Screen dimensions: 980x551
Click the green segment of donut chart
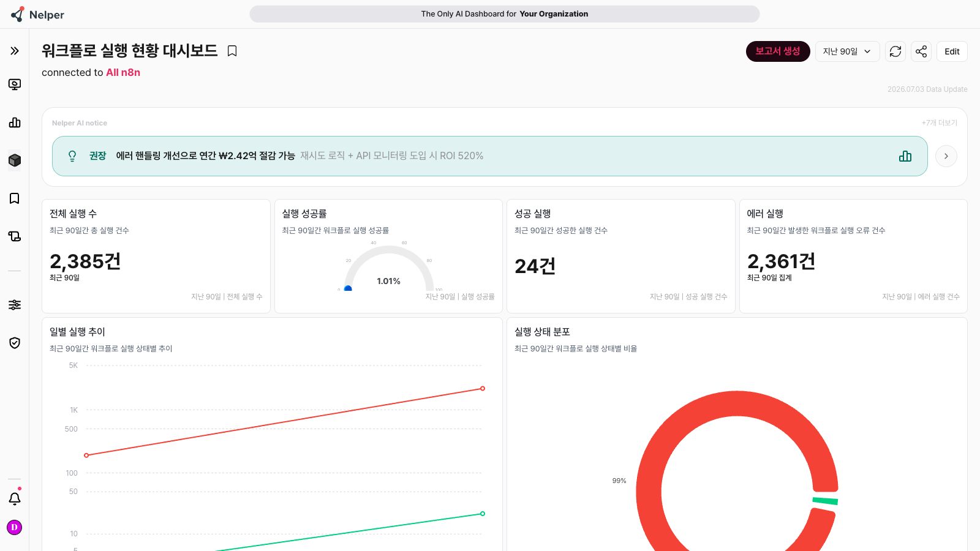point(825,501)
